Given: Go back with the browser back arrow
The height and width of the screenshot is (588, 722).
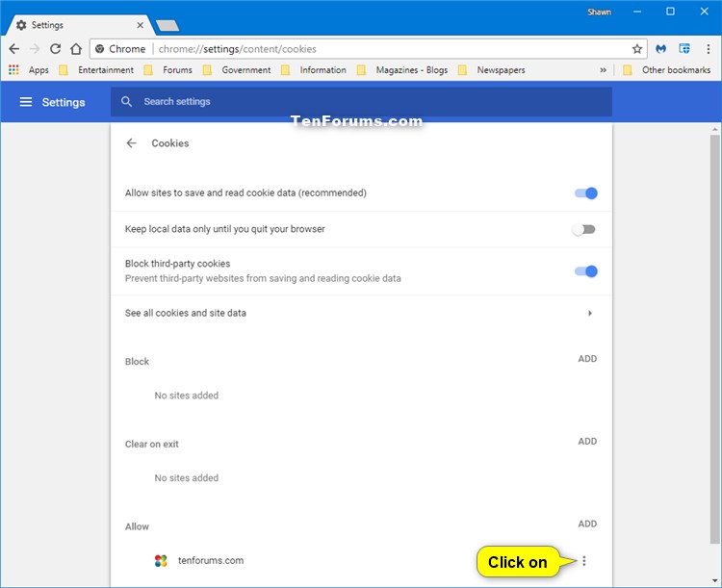Looking at the screenshot, I should pos(14,49).
